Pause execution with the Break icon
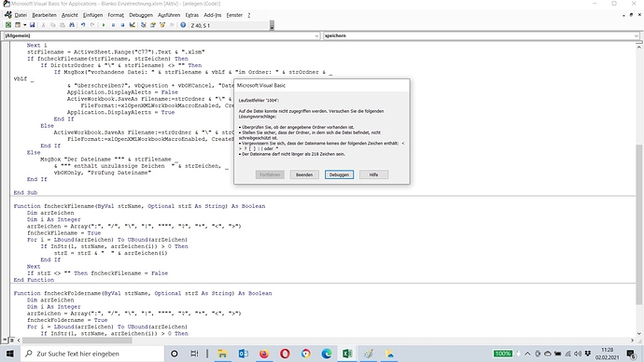The width and height of the screenshot is (644, 362). (113, 25)
